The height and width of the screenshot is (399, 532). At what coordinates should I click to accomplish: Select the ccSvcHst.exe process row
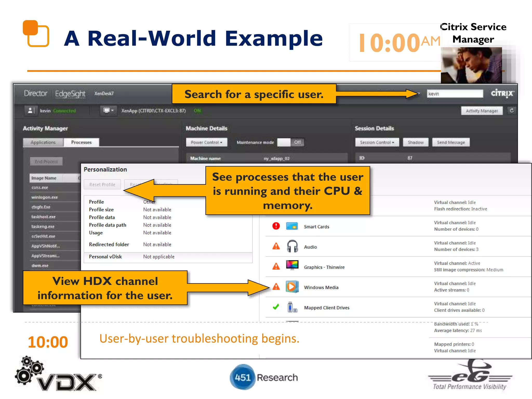tap(55, 236)
